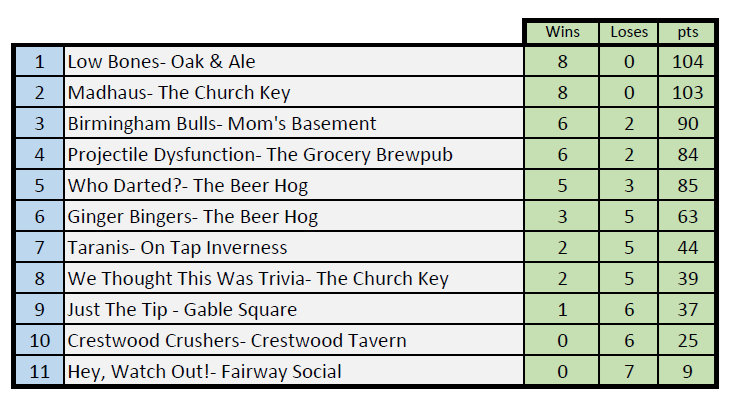Click We Thought This Was Trivia cell
733x405 pixels.
294,278
